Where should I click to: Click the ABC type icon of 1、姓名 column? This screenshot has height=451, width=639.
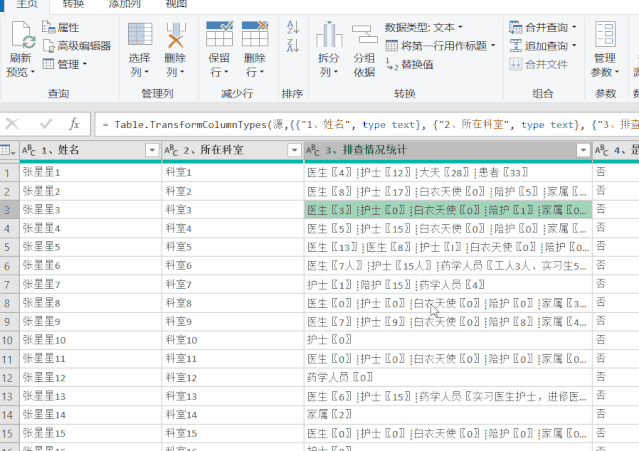pyautogui.click(x=29, y=150)
